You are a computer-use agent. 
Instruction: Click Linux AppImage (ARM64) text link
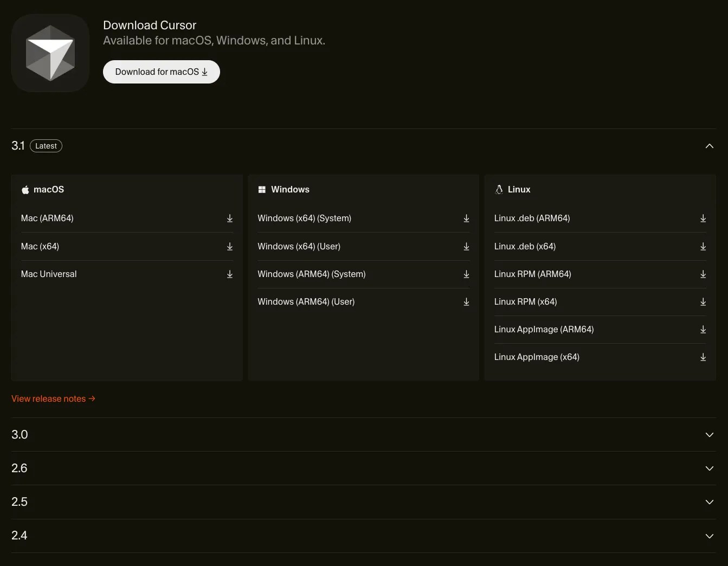click(544, 330)
